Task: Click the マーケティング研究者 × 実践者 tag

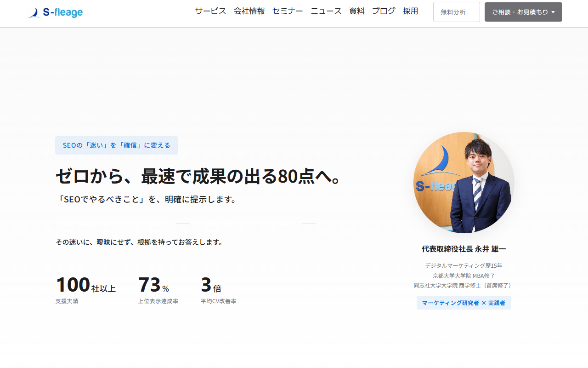Action: coord(464,303)
